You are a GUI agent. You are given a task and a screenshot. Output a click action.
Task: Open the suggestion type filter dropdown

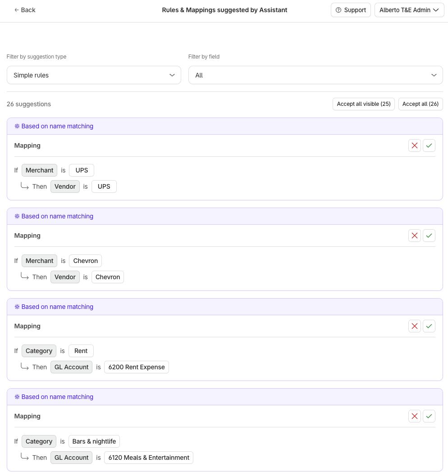[94, 75]
